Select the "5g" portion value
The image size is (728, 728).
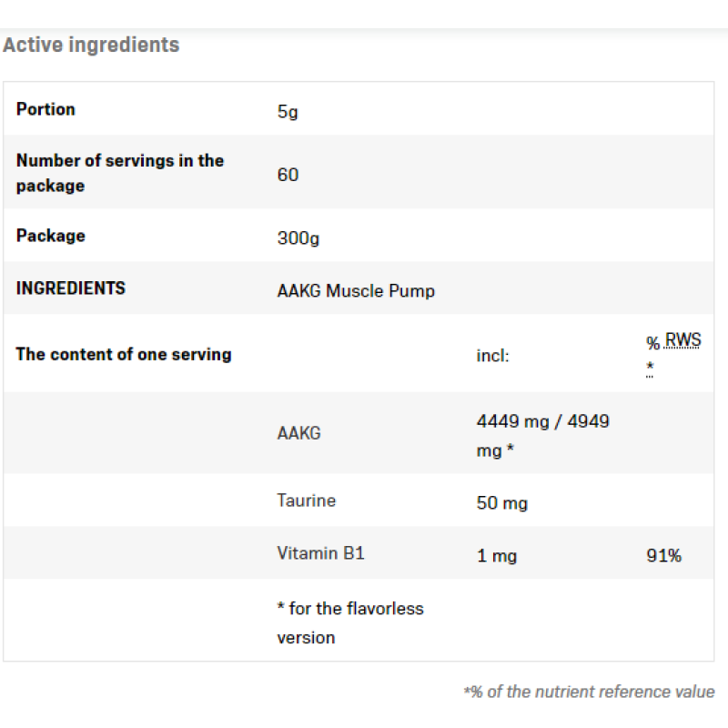click(288, 113)
